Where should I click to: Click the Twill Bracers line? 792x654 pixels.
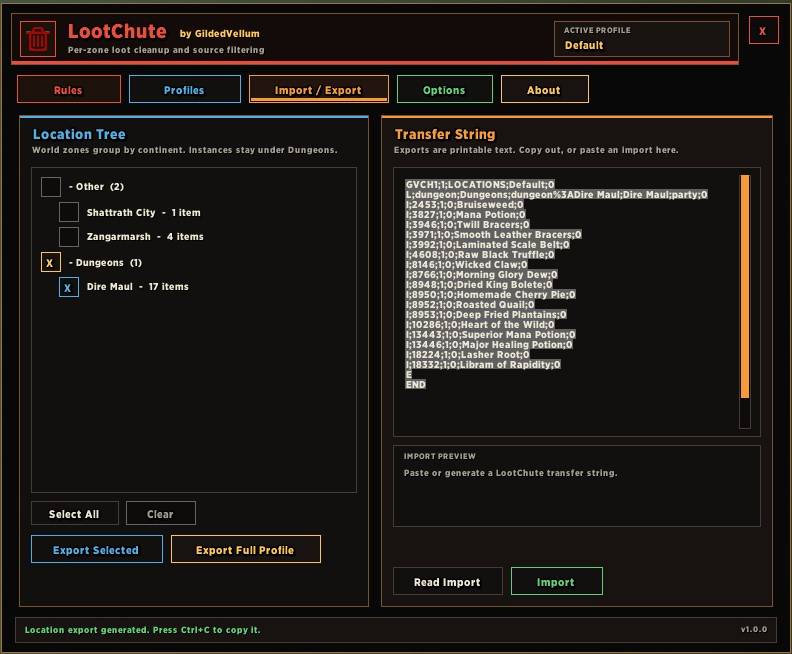coord(467,225)
